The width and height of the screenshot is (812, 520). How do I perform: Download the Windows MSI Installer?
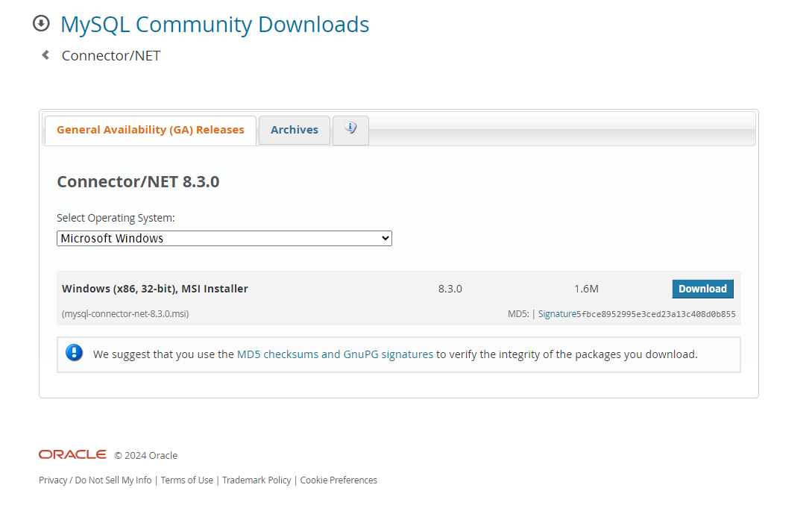[x=702, y=289]
